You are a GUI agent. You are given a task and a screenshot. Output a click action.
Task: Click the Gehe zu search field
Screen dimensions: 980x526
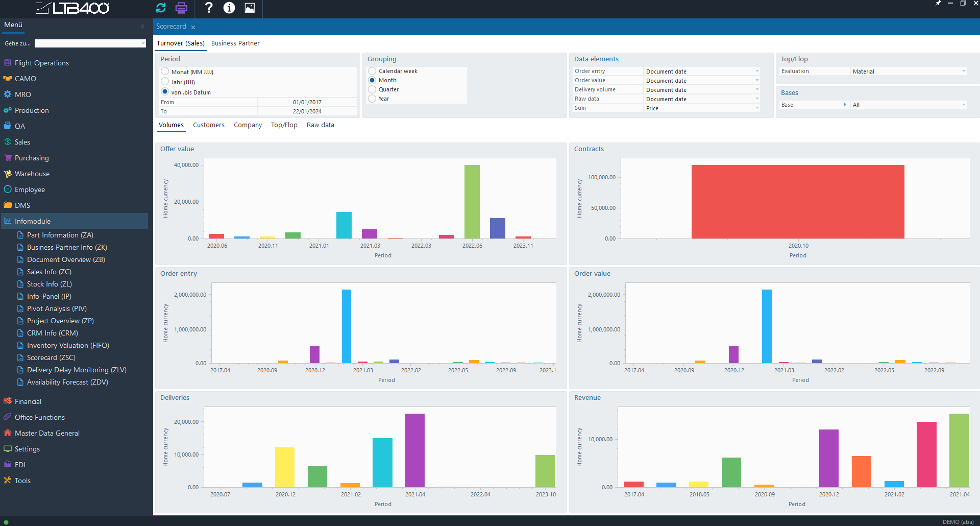coord(90,43)
